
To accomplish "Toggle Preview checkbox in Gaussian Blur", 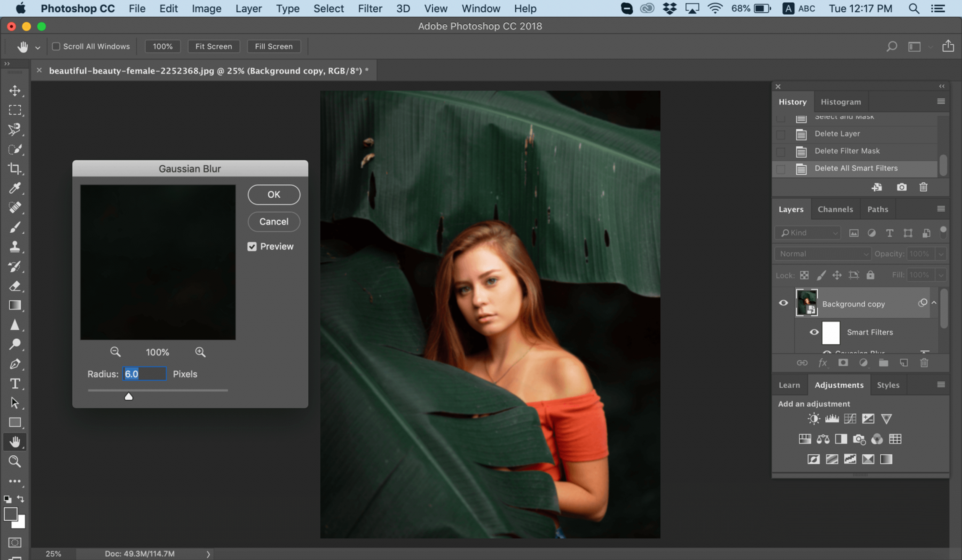I will coord(252,246).
